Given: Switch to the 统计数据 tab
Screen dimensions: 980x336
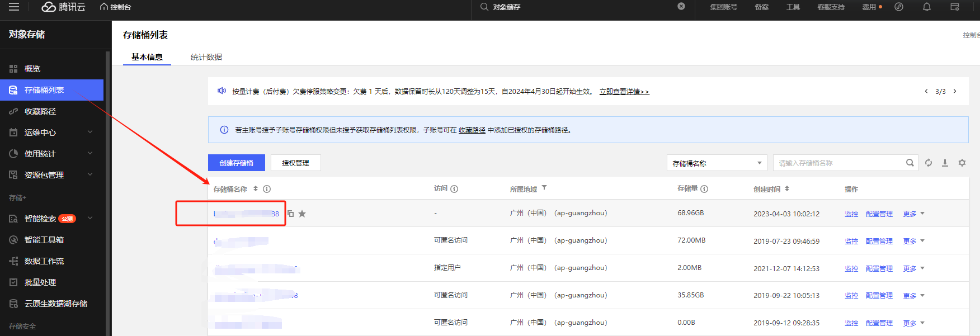Looking at the screenshot, I should point(206,57).
